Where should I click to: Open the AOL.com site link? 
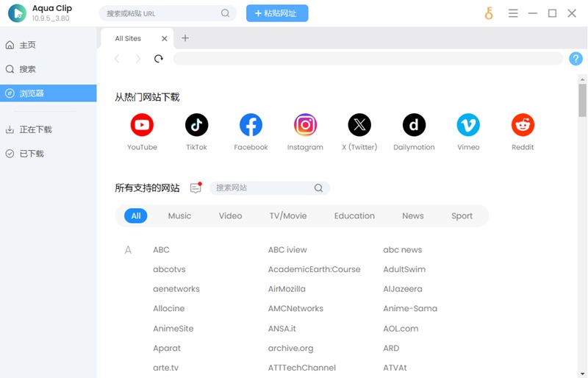(401, 329)
